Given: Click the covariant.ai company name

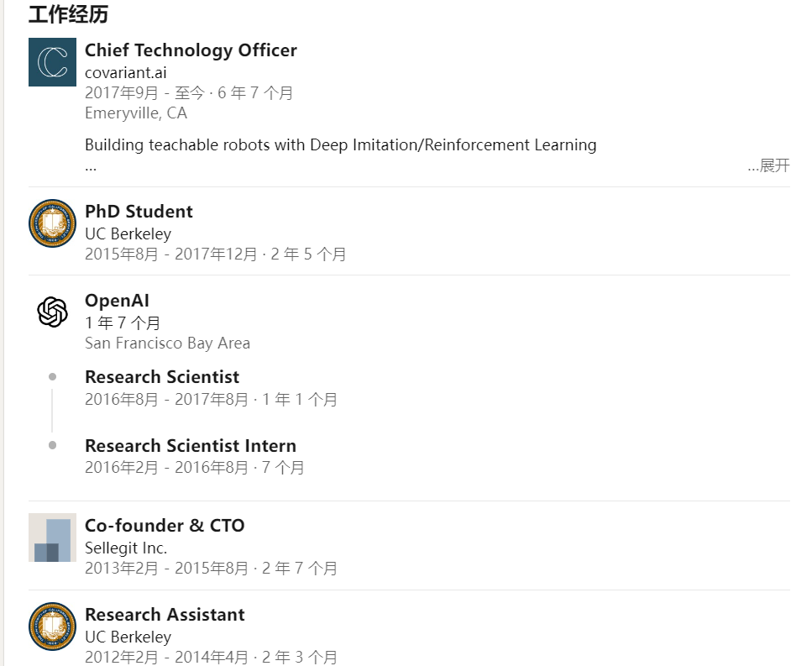Looking at the screenshot, I should point(125,72).
